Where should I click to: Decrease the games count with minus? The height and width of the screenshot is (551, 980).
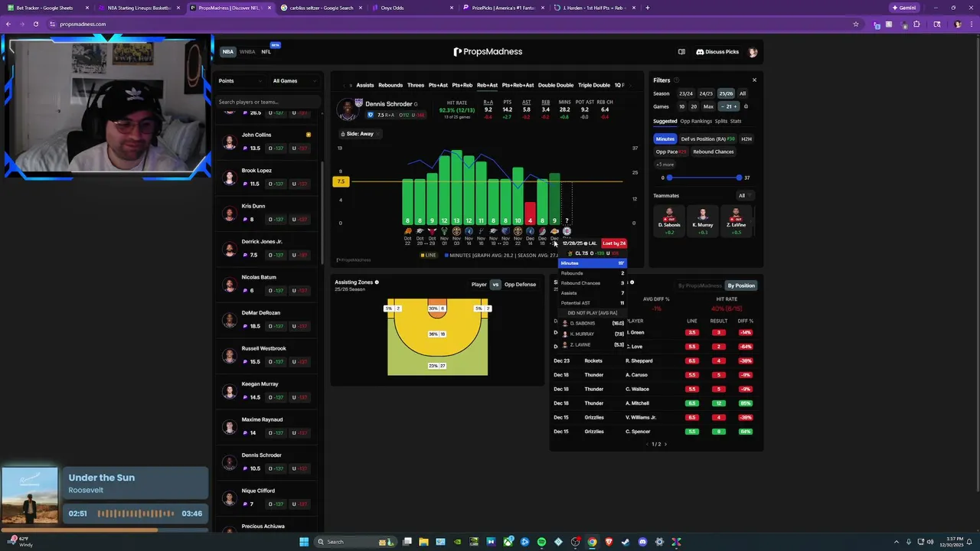pos(722,106)
